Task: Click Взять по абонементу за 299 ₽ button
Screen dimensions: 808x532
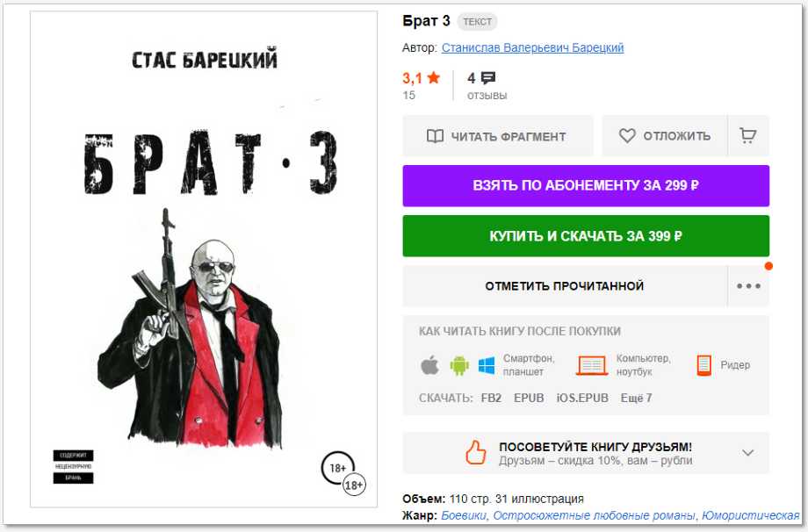Action: 586,186
